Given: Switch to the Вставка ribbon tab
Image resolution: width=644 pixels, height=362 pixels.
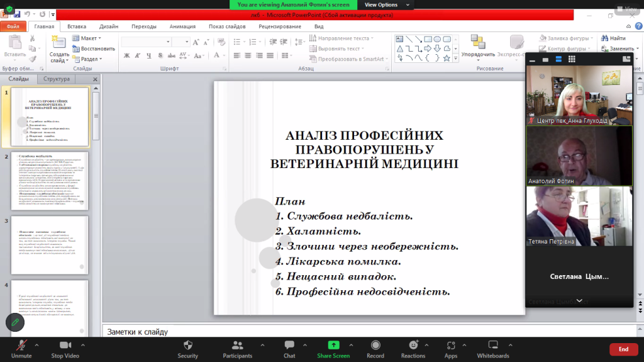Looking at the screenshot, I should (x=77, y=26).
